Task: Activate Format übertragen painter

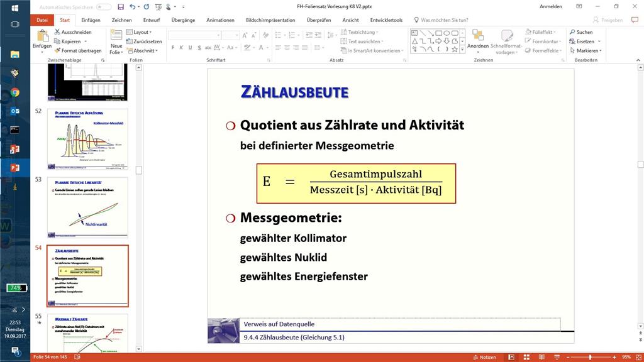Action: click(77, 51)
